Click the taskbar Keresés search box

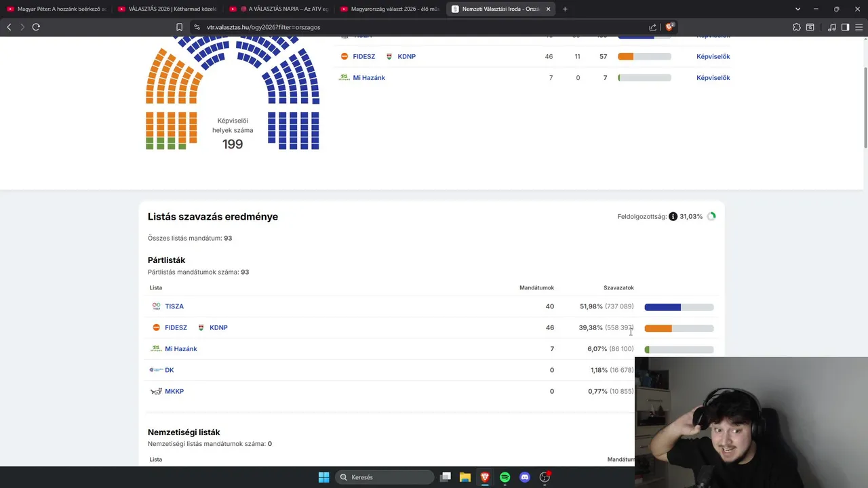[384, 477]
